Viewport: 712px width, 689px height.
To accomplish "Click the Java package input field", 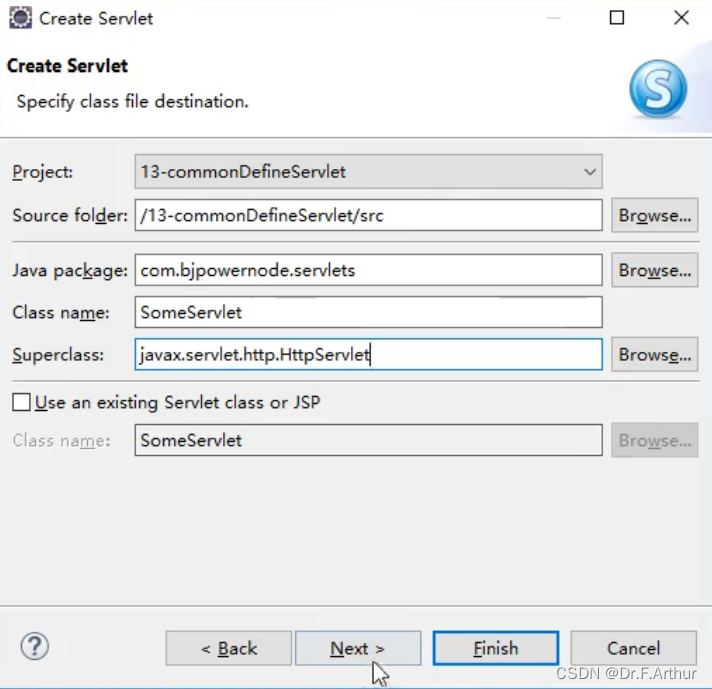I will click(x=368, y=270).
